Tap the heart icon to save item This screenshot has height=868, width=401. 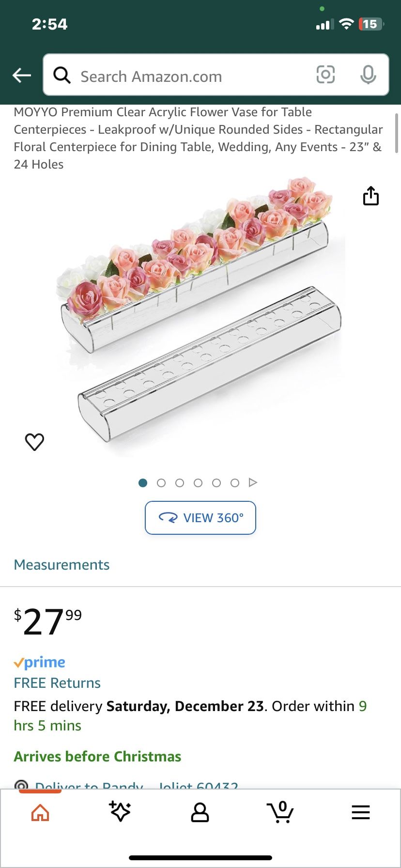pyautogui.click(x=34, y=441)
